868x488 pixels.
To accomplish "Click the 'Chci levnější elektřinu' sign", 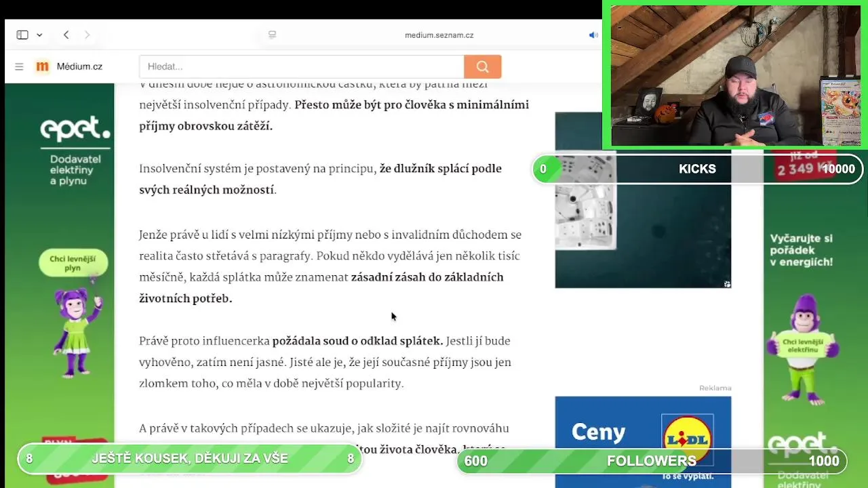I will coord(803,345).
